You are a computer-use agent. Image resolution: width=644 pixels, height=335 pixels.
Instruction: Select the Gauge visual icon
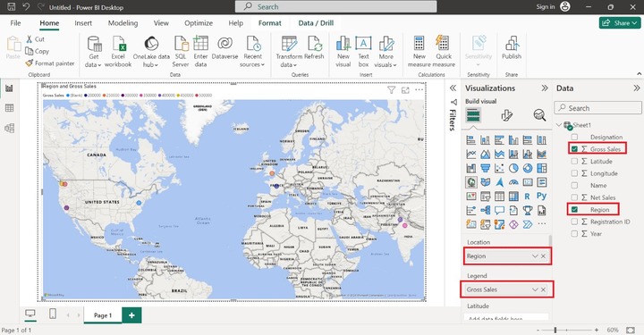tap(513, 182)
